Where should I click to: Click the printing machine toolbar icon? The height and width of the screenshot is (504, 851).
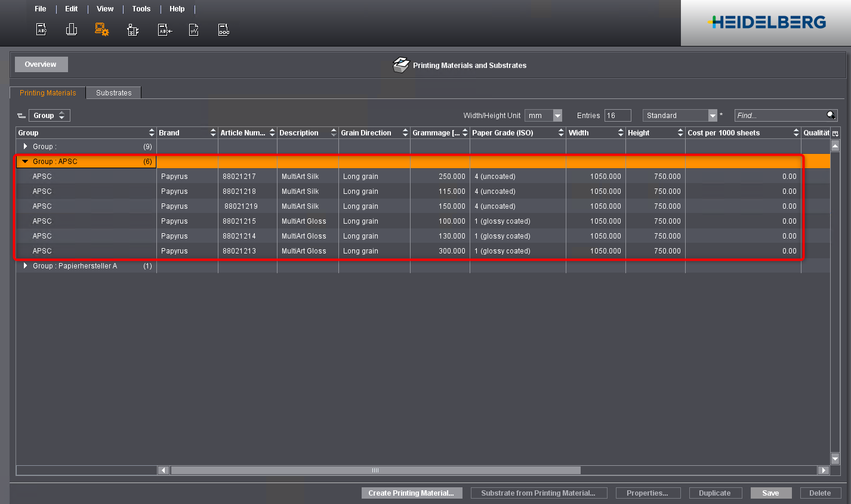[132, 30]
